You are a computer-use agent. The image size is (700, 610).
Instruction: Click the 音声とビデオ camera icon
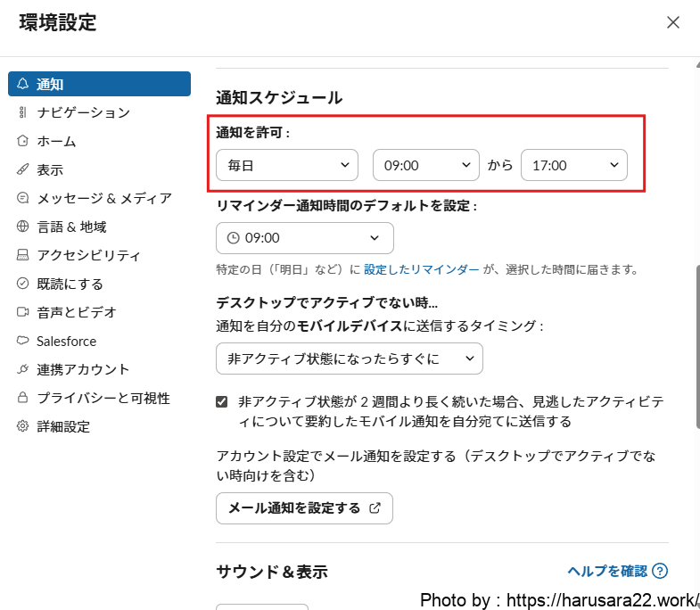pyautogui.click(x=23, y=312)
